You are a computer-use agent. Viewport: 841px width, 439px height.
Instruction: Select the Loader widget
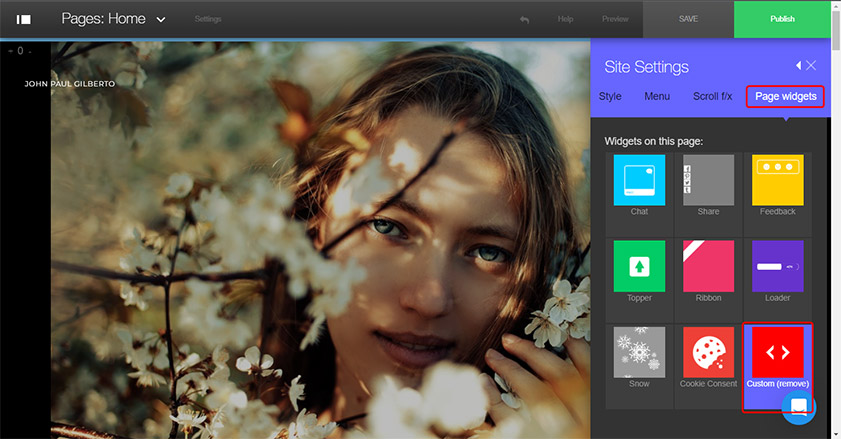point(777,267)
